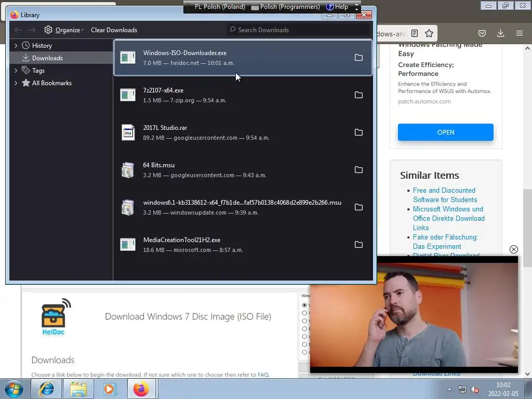
Task: Show 2017L Studio.rar in folder
Action: pyautogui.click(x=358, y=132)
